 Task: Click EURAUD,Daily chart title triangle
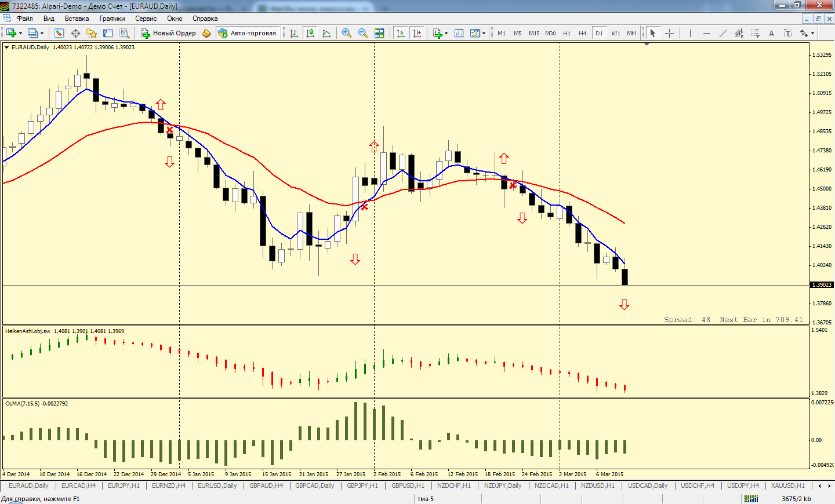coord(7,48)
